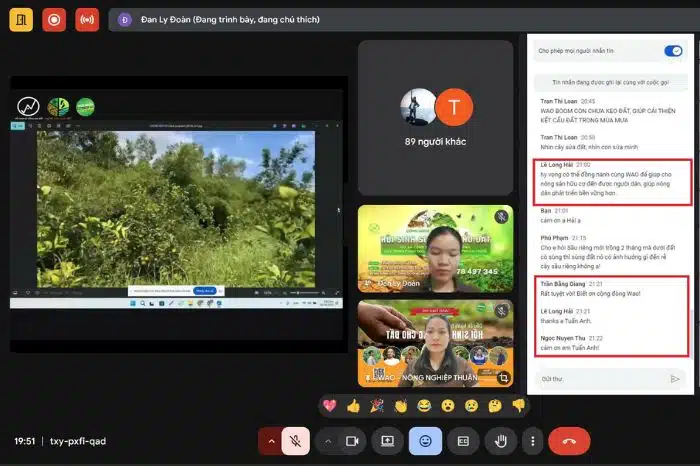This screenshot has height=466, width=700.
Task: Send the pink heart reaction
Action: [x=328, y=405]
